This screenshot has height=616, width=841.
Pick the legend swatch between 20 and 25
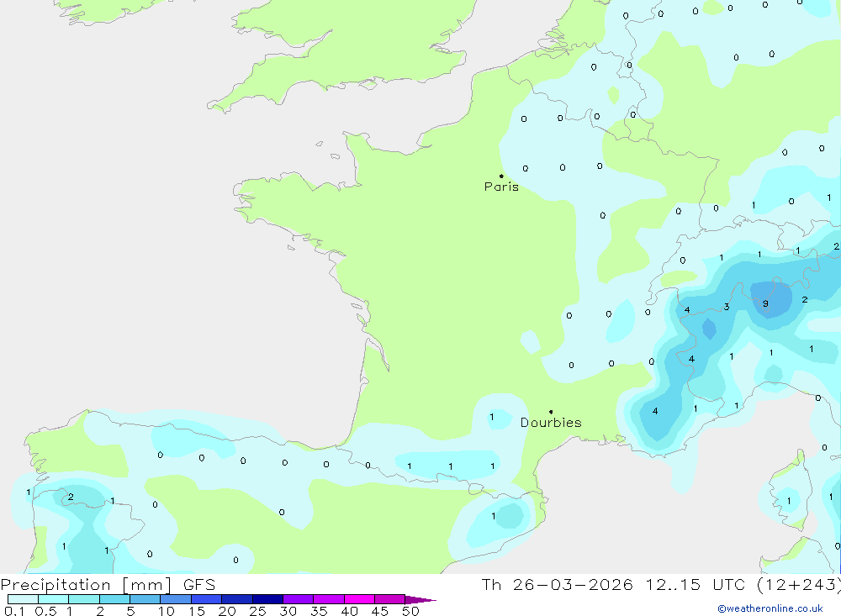click(237, 599)
